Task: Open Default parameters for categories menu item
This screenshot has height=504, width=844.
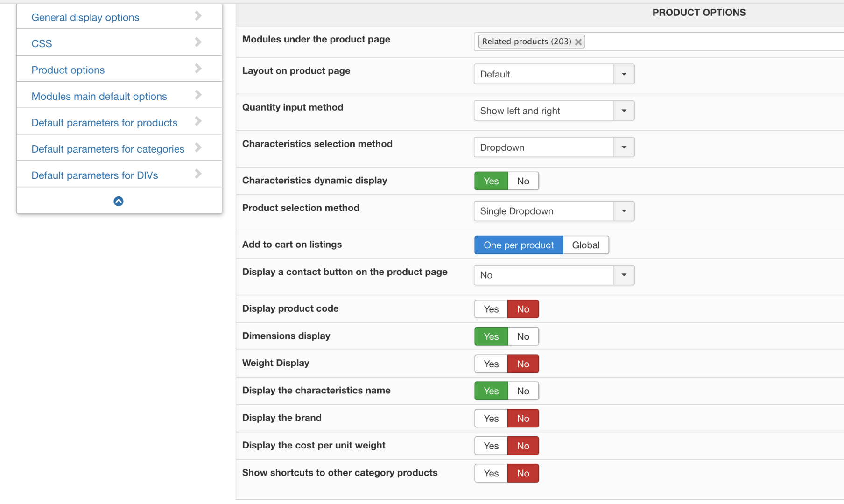Action: (108, 149)
